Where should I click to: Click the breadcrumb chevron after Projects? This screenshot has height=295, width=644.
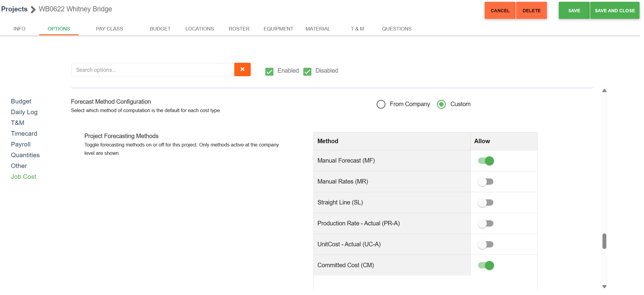tap(33, 10)
